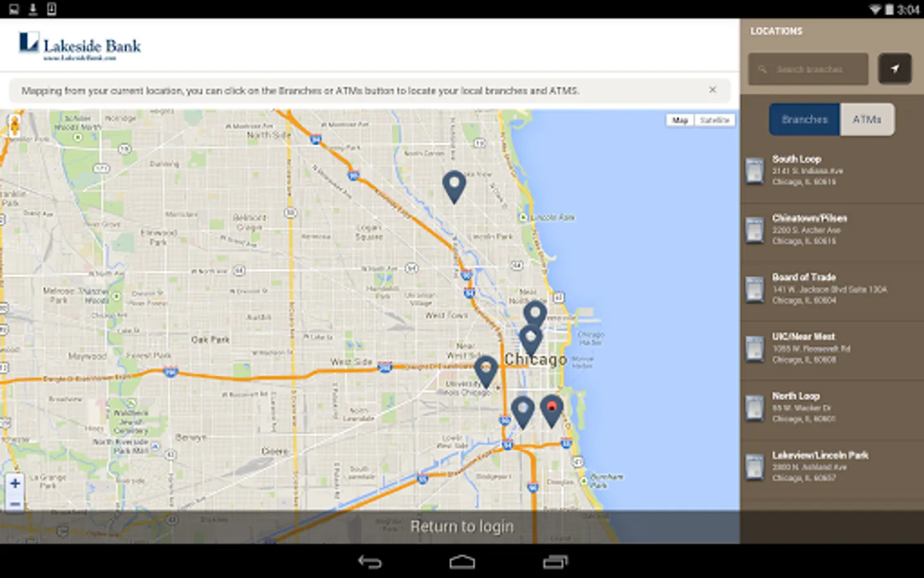Tap the Android home button
The image size is (924, 578).
click(462, 562)
